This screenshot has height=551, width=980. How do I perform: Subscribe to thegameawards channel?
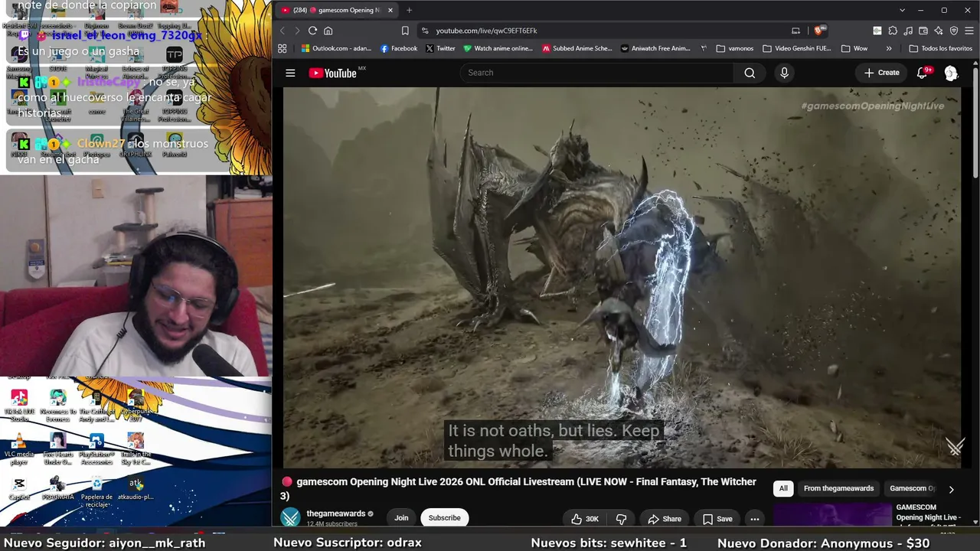click(x=445, y=518)
